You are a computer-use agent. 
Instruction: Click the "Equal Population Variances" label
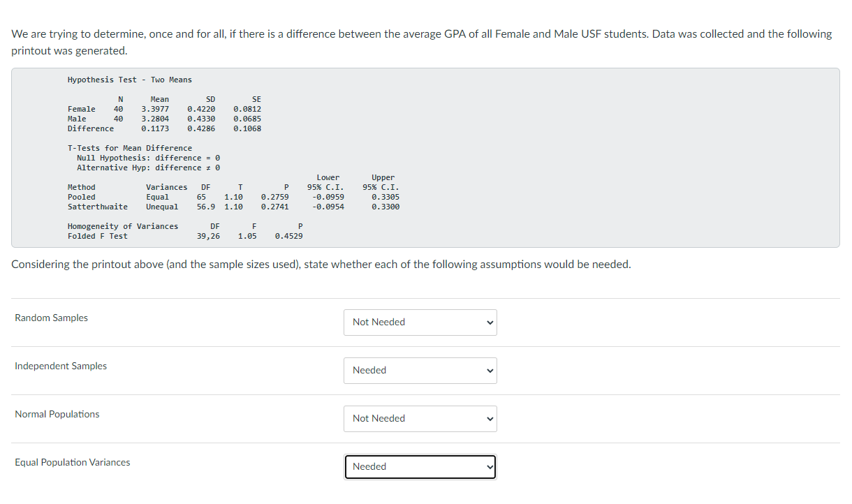[72, 463]
